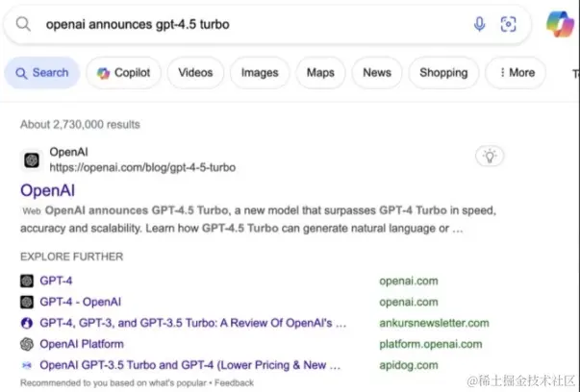
Task: Open the OpenAI result title link
Action: (47, 190)
